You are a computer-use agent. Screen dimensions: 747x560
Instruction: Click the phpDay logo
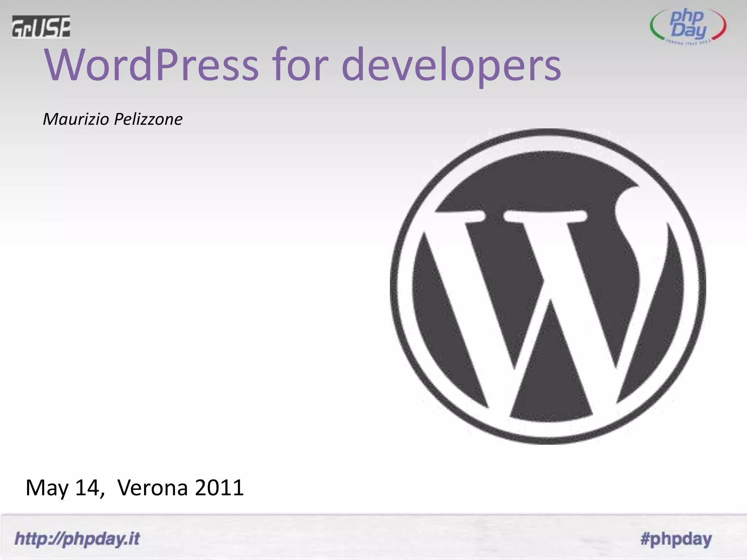[688, 26]
